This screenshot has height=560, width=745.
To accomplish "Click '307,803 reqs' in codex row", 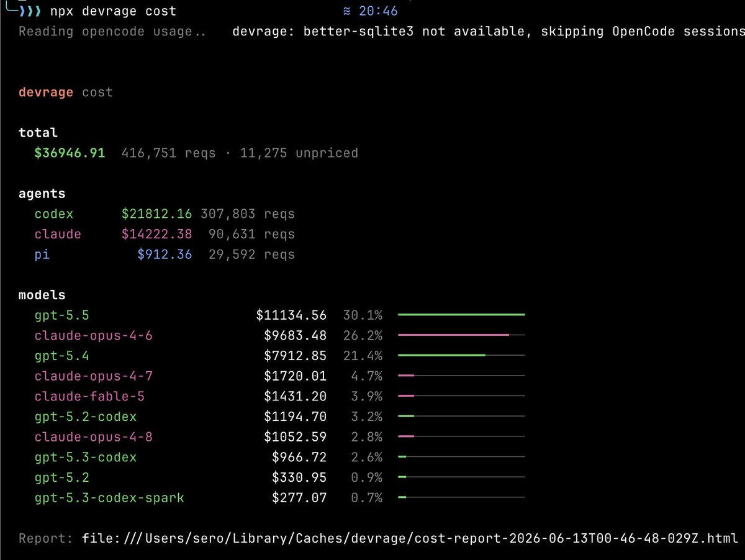I will click(x=248, y=214).
